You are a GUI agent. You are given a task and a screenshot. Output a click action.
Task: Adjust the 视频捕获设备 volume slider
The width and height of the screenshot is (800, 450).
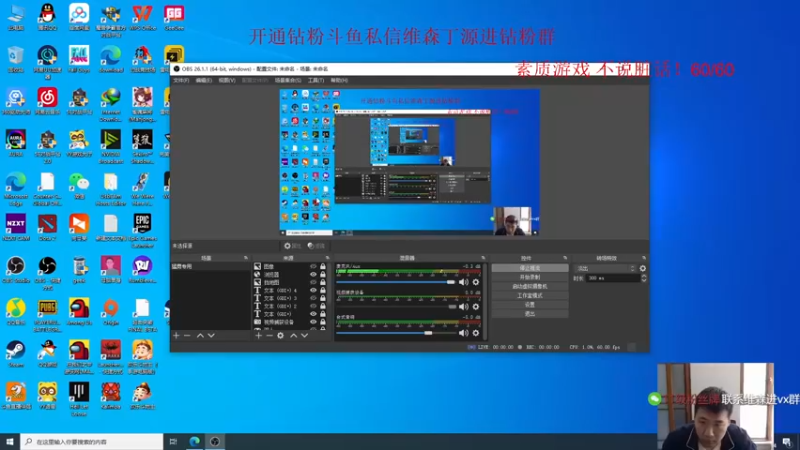[x=396, y=307]
